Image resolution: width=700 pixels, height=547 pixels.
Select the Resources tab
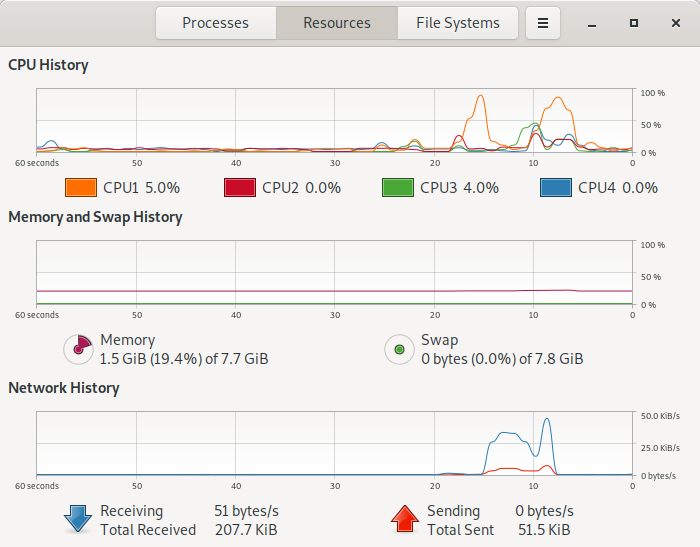pos(337,23)
